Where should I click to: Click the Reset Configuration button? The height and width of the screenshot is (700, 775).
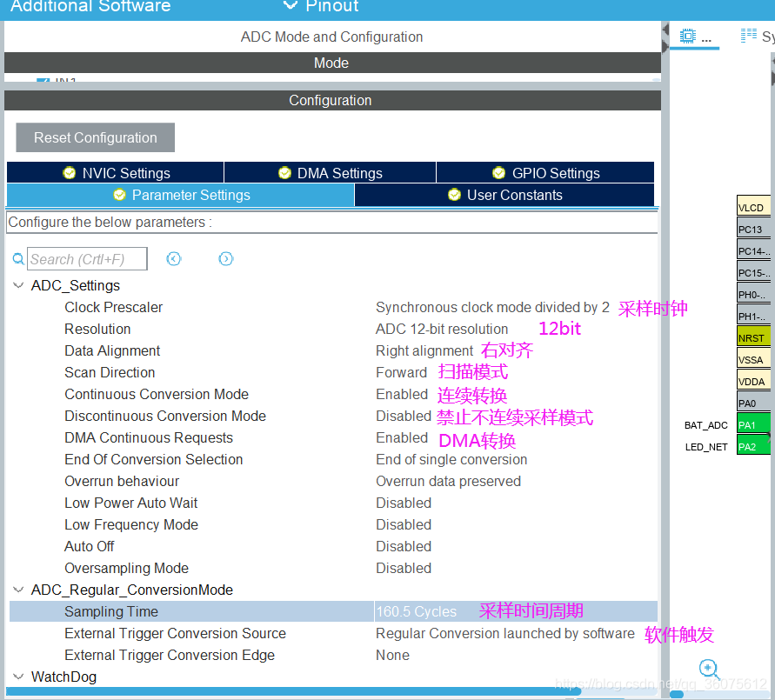(94, 137)
